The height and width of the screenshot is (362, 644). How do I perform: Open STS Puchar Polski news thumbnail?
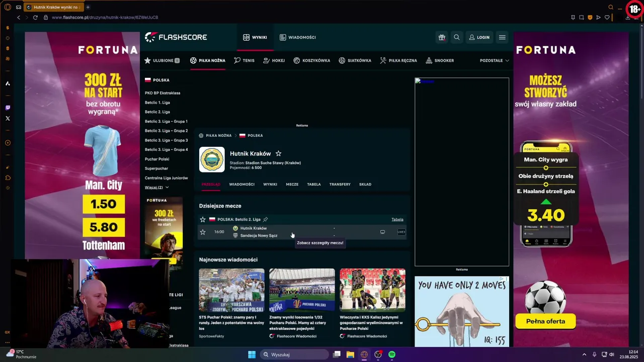[231, 290]
